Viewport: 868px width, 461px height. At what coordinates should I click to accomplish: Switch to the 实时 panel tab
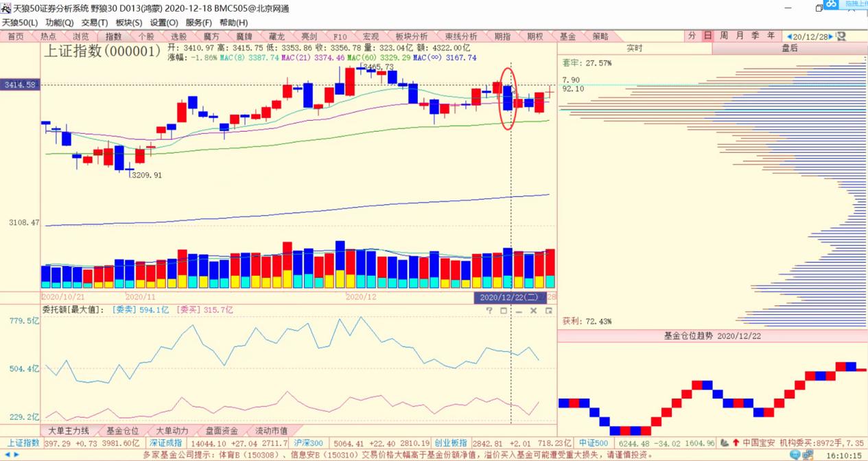coord(635,48)
